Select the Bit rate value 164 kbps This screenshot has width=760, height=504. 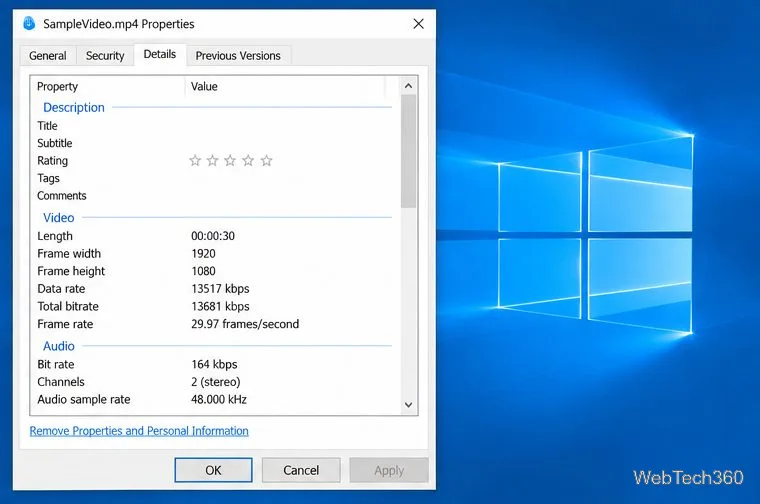[x=214, y=364]
